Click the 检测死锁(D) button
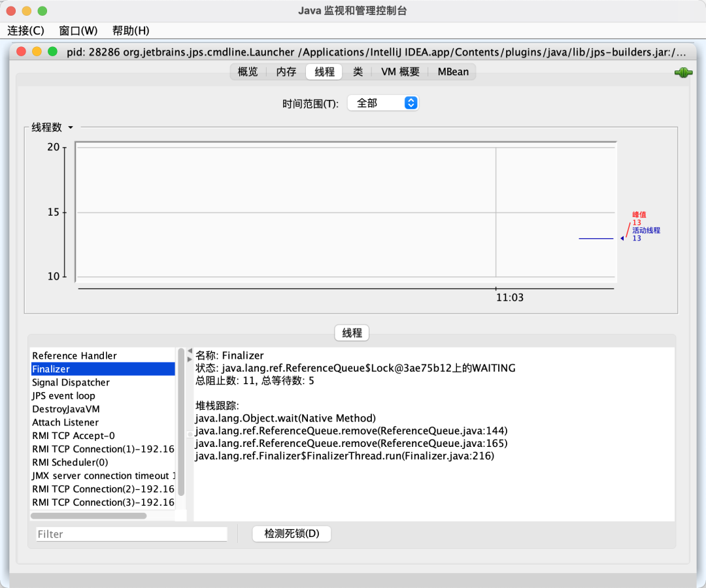706x588 pixels. point(292,534)
